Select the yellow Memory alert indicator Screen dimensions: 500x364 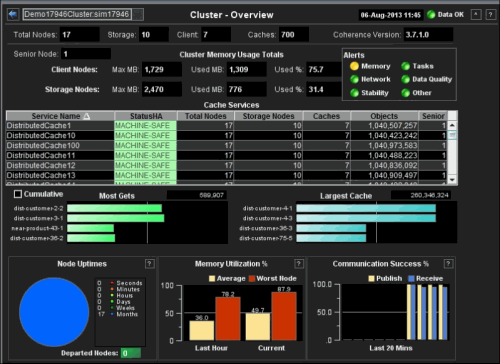click(354, 66)
